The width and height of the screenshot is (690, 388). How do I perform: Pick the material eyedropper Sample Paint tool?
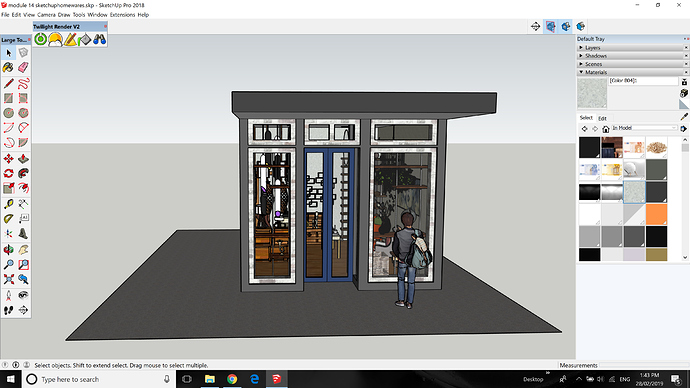point(684,117)
